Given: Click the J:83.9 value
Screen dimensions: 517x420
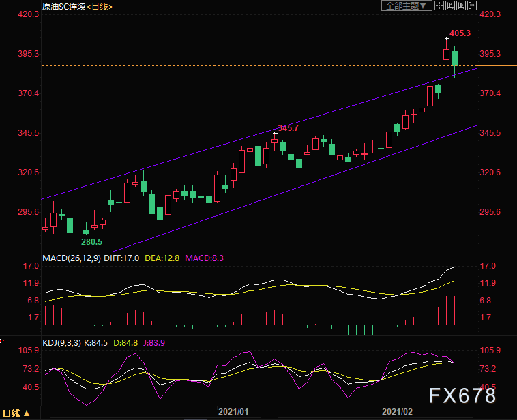Looking at the screenshot, I should tap(154, 343).
